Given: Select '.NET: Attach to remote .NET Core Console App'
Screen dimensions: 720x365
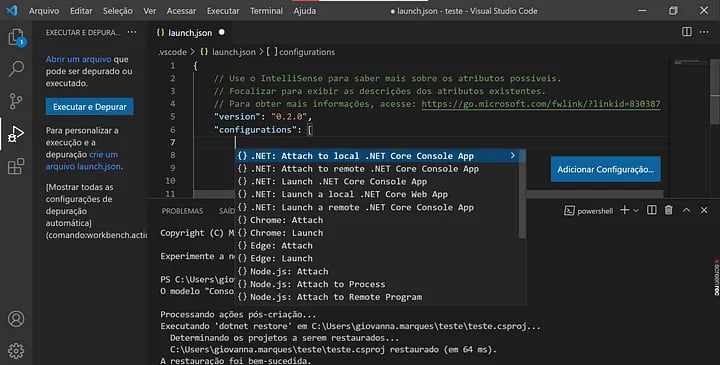Looking at the screenshot, I should point(377,168).
